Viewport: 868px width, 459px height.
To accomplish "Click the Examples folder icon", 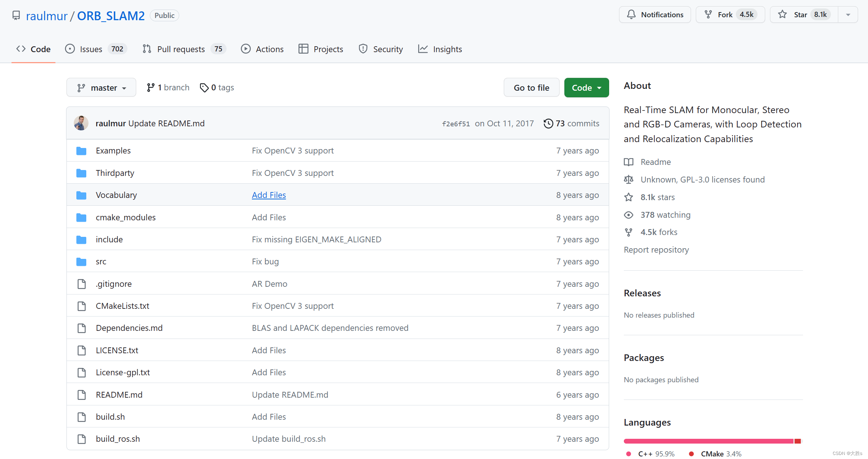I will click(81, 151).
